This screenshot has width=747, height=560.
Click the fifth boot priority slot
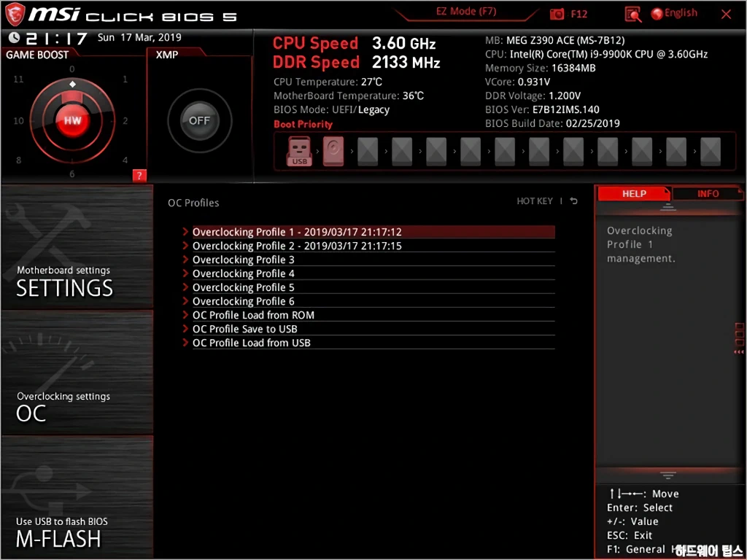click(436, 151)
